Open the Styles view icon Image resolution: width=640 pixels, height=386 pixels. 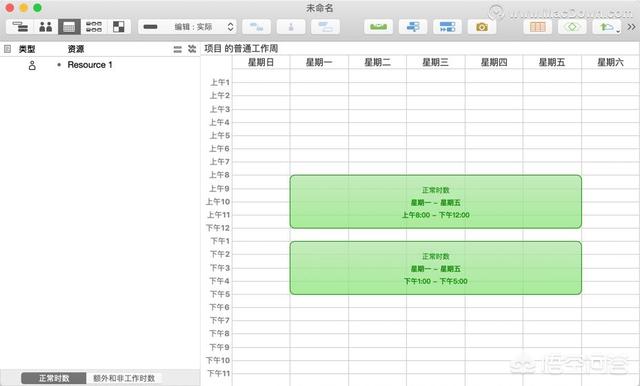pyautogui.click(x=119, y=27)
